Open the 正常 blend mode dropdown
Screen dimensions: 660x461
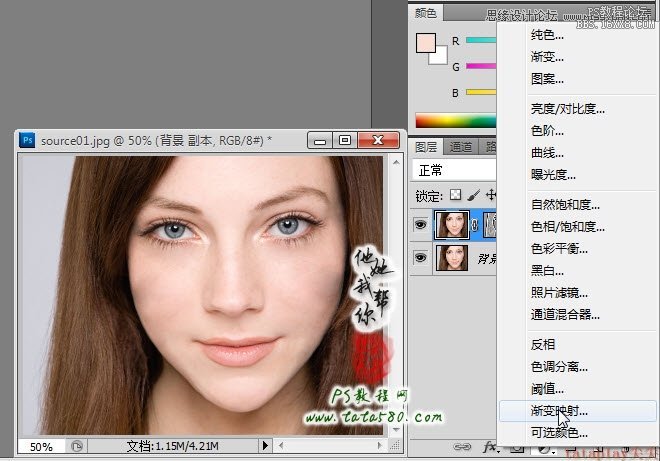[454, 170]
